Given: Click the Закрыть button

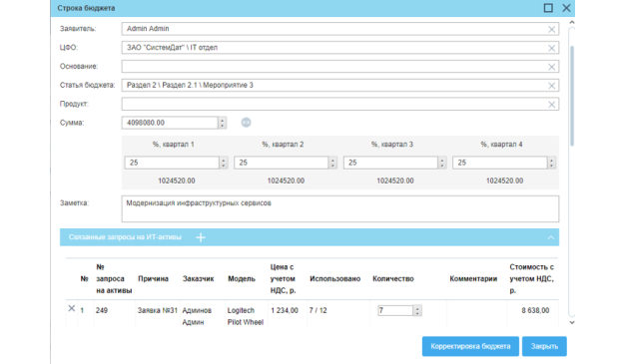Looking at the screenshot, I should click(x=544, y=346).
